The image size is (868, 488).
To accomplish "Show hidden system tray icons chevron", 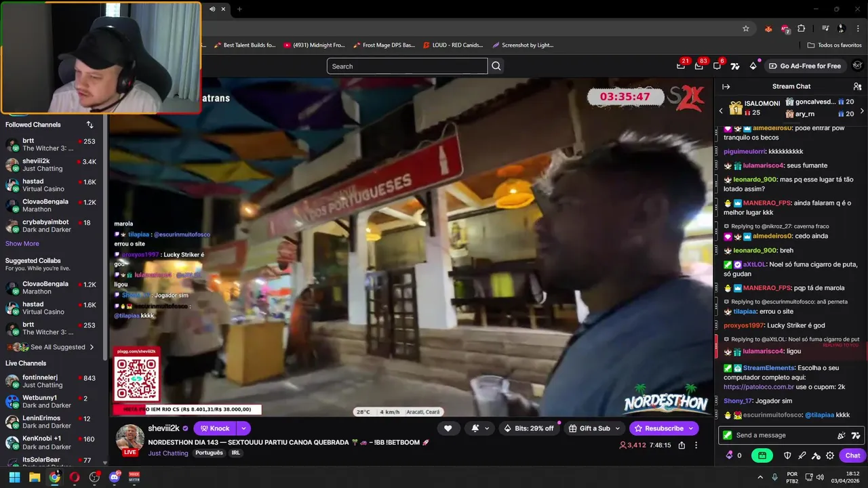I will point(759,477).
